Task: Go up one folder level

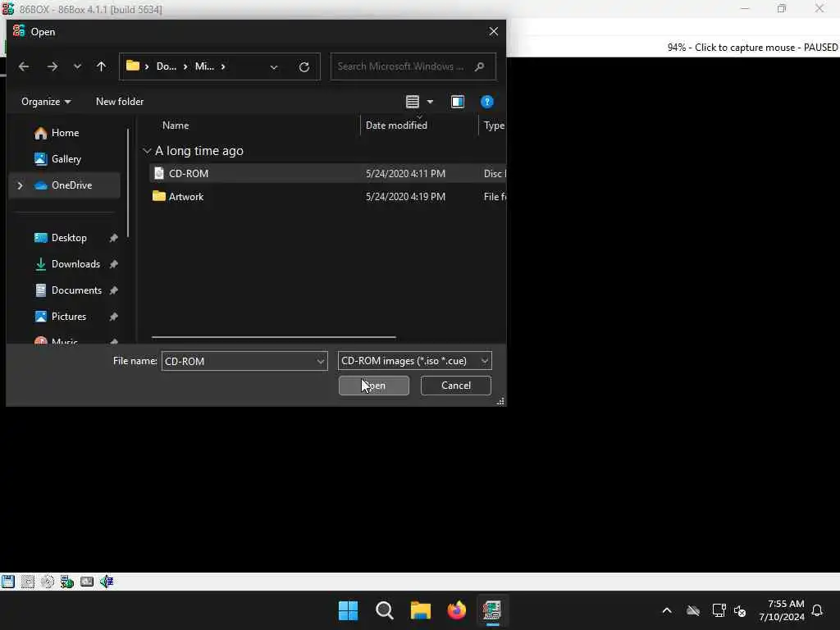Action: 101,66
